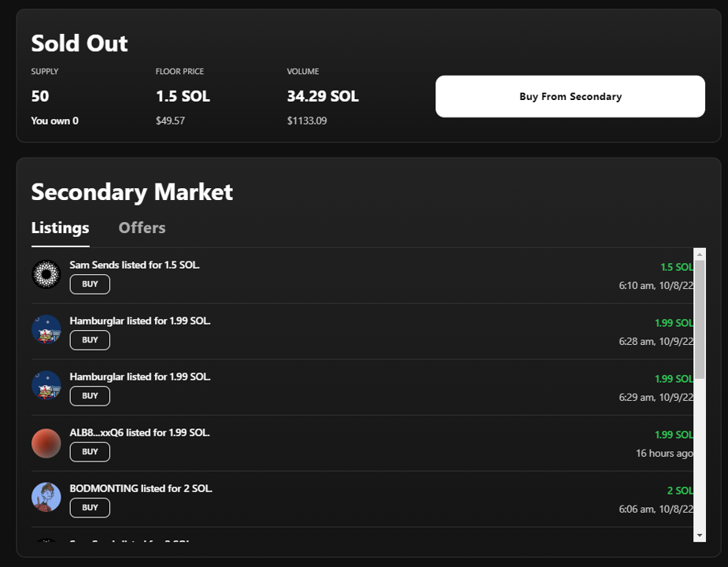The width and height of the screenshot is (728, 567).
Task: Buy Hamburglar's listing posted at 6:28 am
Action: click(x=90, y=340)
